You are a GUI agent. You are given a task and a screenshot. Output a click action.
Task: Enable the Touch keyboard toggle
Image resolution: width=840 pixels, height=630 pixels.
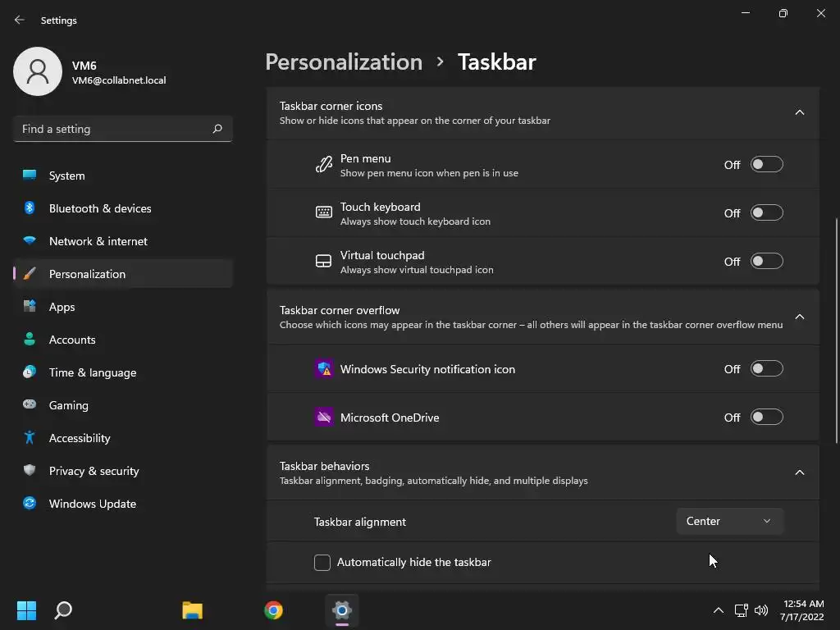766,213
